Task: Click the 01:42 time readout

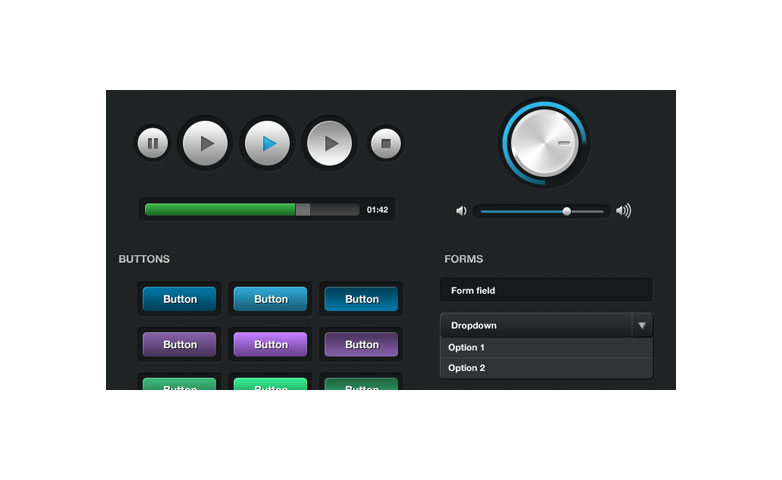Action: tap(378, 210)
